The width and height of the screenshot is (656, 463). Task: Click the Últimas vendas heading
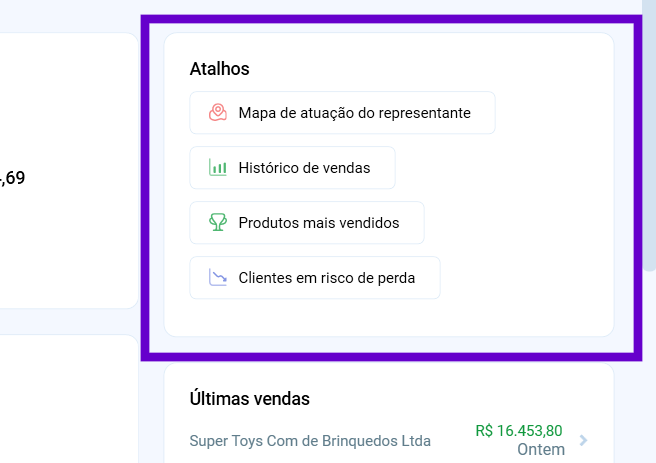click(x=249, y=399)
